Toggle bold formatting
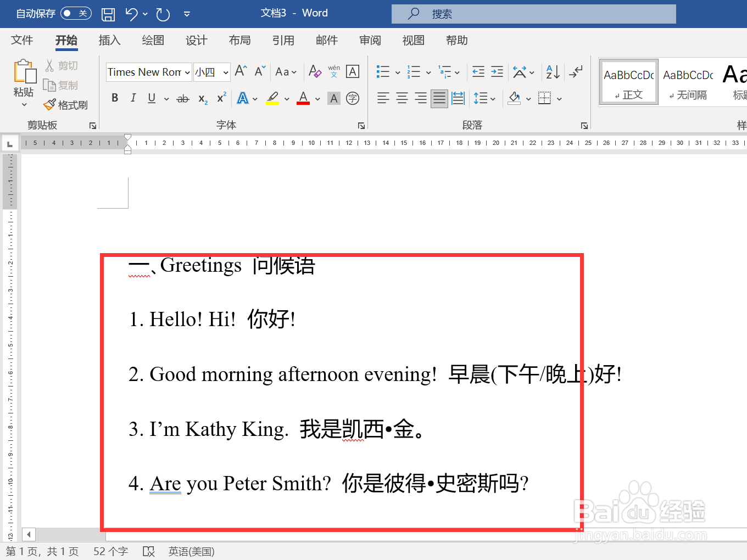Screen dimensions: 747x560 [x=115, y=98]
